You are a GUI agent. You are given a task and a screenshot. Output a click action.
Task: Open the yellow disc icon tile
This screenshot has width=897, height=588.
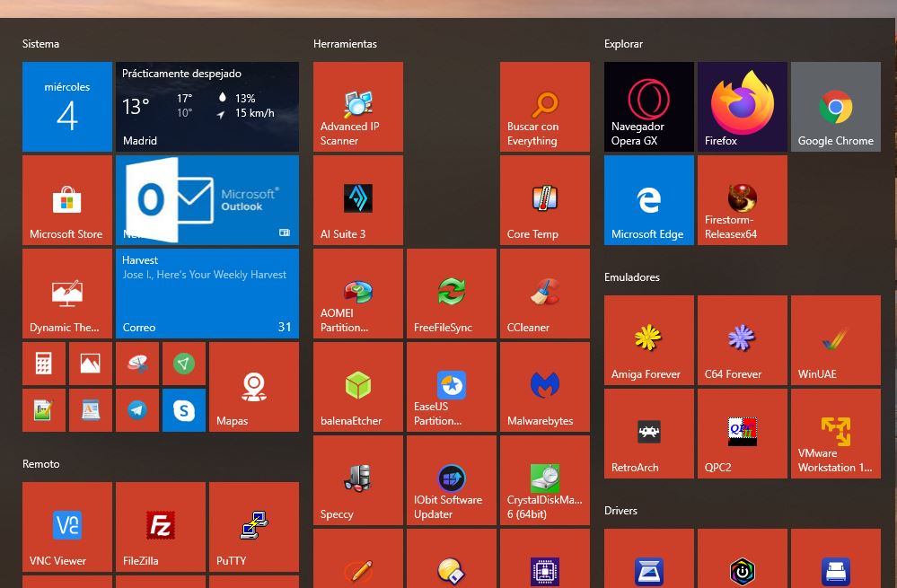(452, 559)
